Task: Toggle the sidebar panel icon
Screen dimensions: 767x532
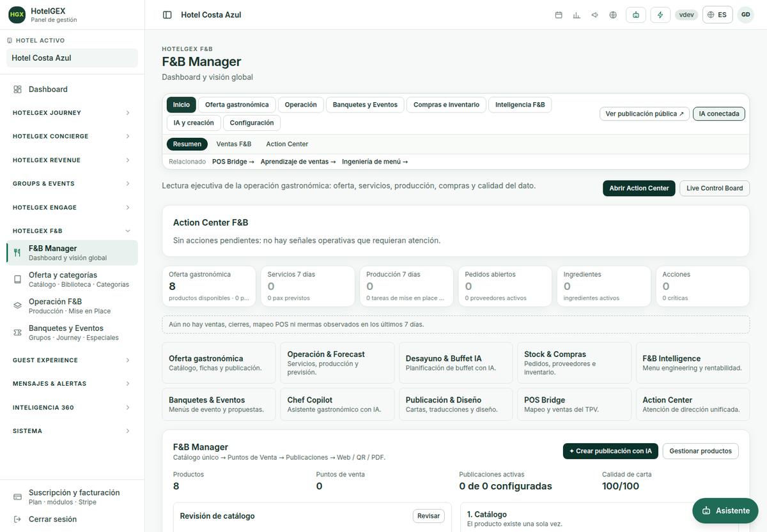Action: pyautogui.click(x=167, y=15)
